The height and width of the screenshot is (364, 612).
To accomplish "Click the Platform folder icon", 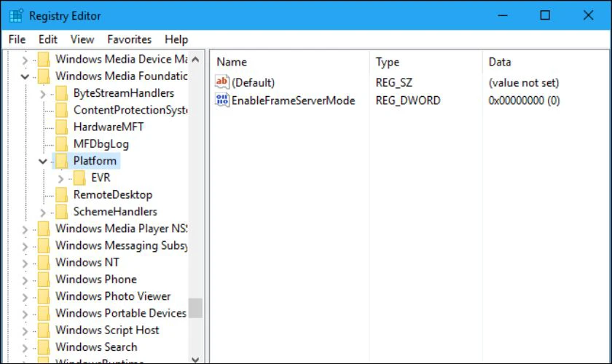I will (x=62, y=161).
